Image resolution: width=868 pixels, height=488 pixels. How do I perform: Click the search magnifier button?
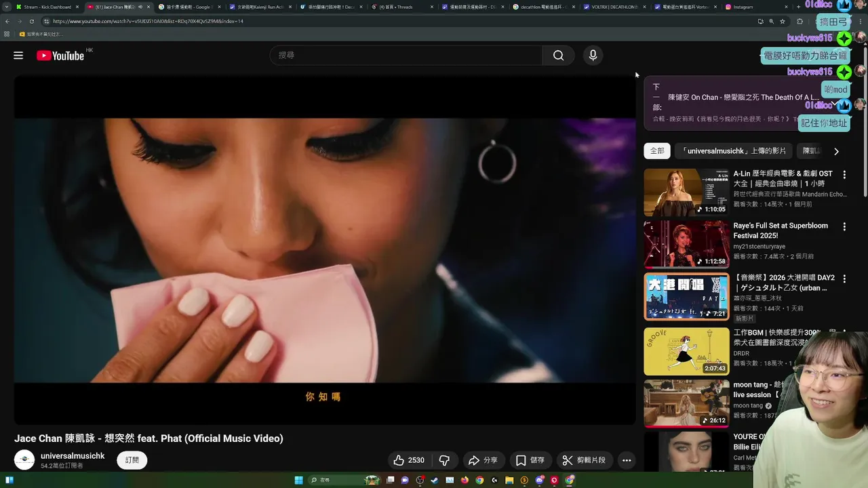point(558,56)
